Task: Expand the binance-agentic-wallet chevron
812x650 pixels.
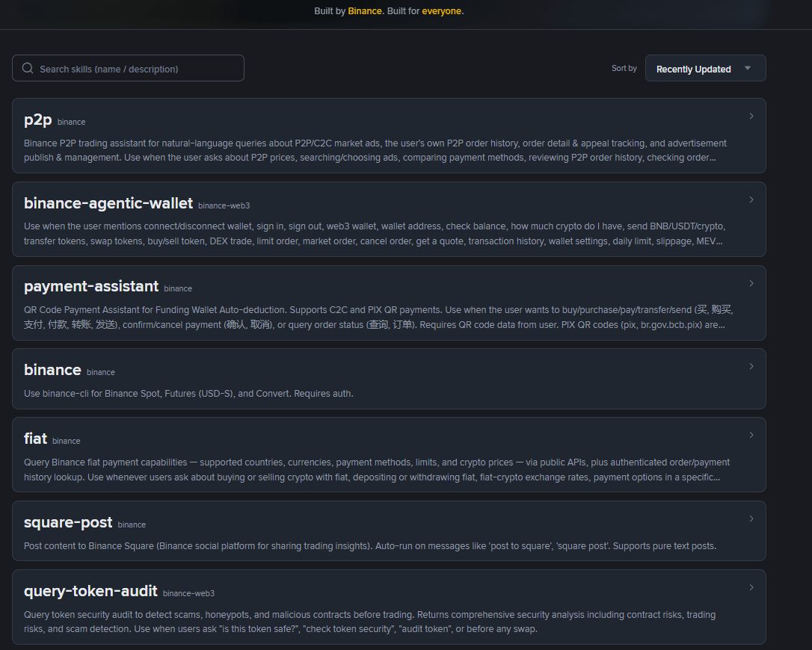Action: point(751,199)
